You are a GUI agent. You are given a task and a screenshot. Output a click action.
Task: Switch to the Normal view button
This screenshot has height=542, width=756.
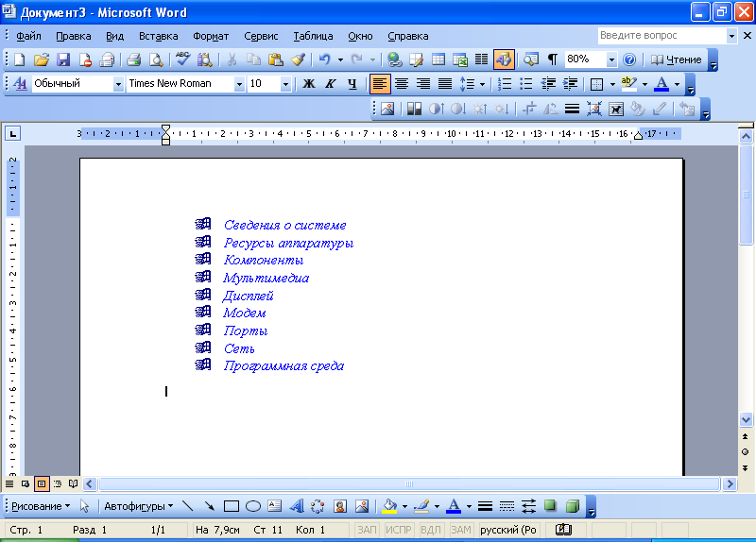9,483
